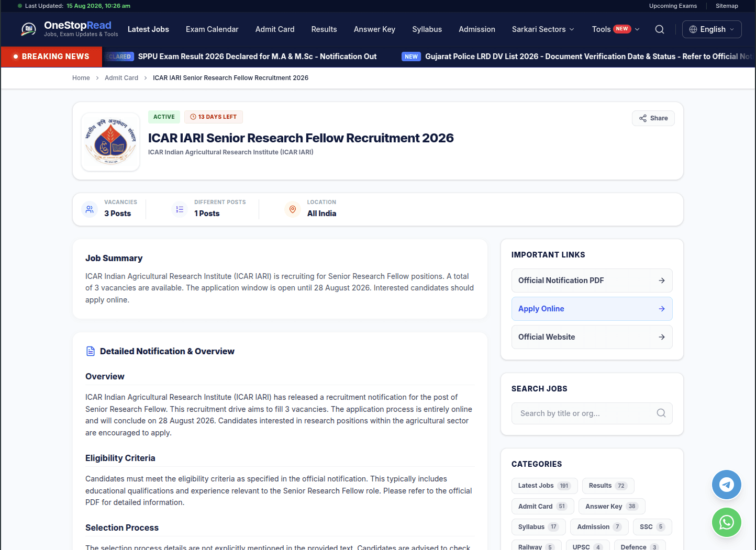Click the Selection Process heading
Screen dimensions: 756x550
[122, 527]
